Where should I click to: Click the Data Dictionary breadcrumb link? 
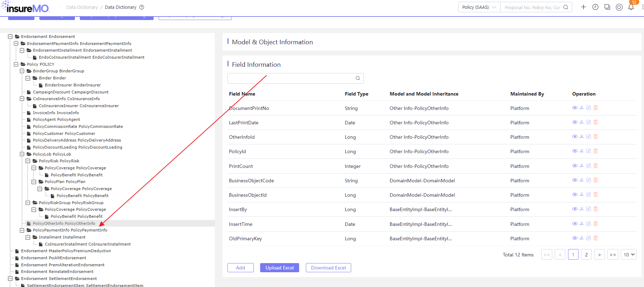[x=82, y=7]
